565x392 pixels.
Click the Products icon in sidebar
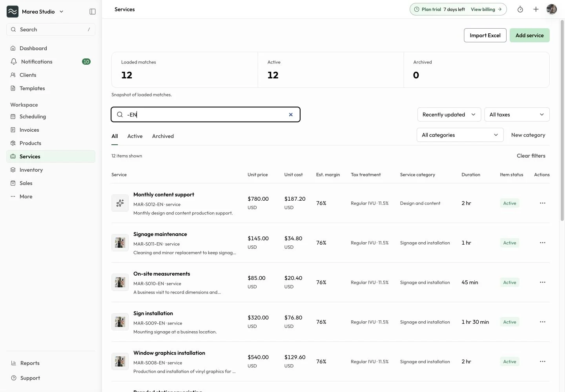coord(13,143)
